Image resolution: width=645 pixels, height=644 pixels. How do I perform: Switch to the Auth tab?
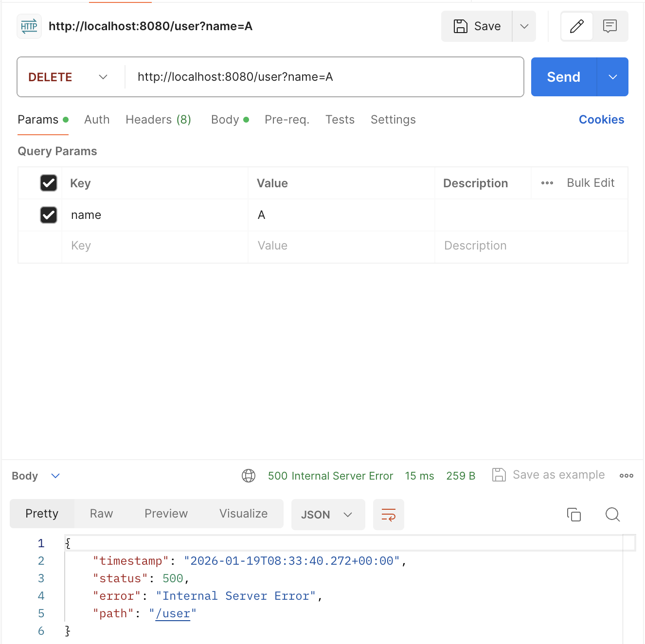click(97, 120)
